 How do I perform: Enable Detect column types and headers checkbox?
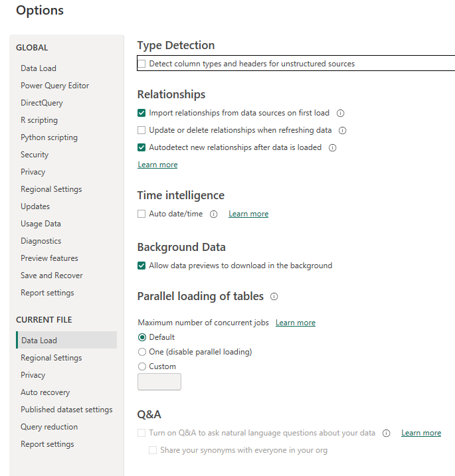141,64
